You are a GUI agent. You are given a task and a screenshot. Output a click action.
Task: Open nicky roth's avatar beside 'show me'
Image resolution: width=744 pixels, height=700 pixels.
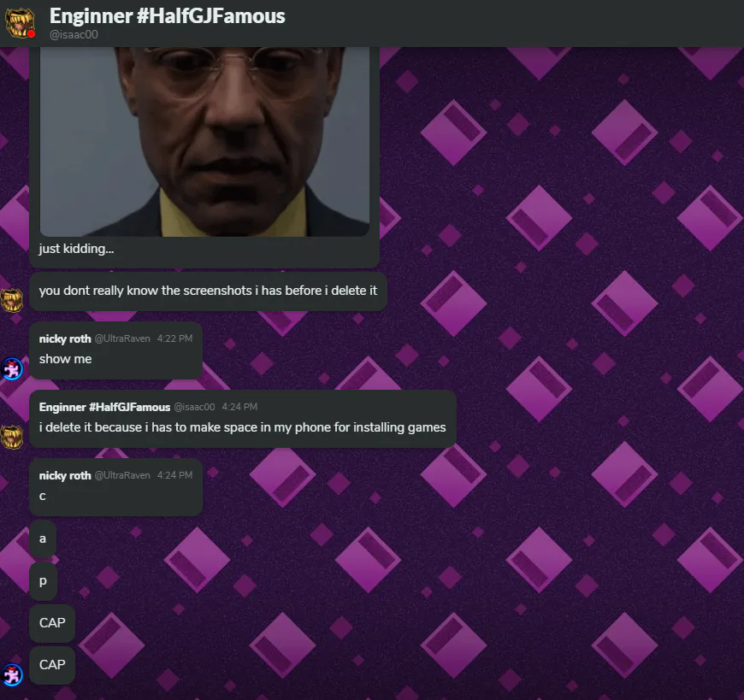pos(12,368)
